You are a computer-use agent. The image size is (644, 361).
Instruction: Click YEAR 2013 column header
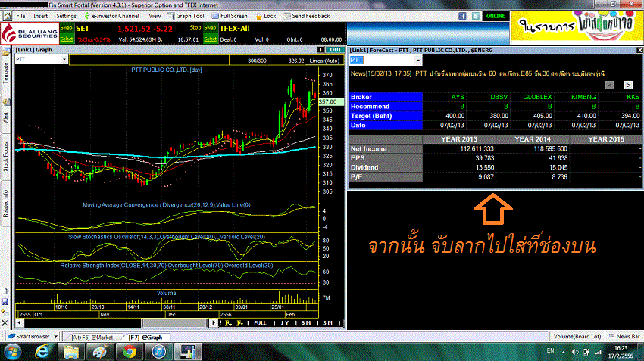[459, 139]
